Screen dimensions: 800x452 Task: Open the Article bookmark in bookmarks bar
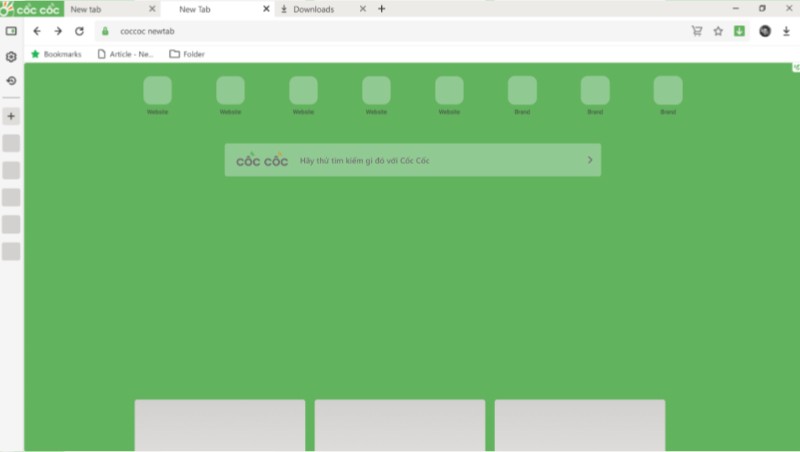click(x=126, y=54)
